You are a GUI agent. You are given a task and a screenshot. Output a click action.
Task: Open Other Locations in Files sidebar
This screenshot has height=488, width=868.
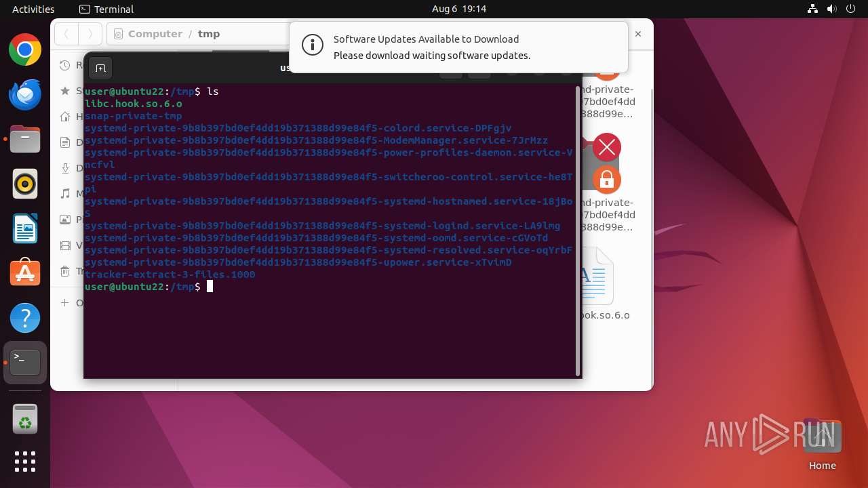(71, 303)
